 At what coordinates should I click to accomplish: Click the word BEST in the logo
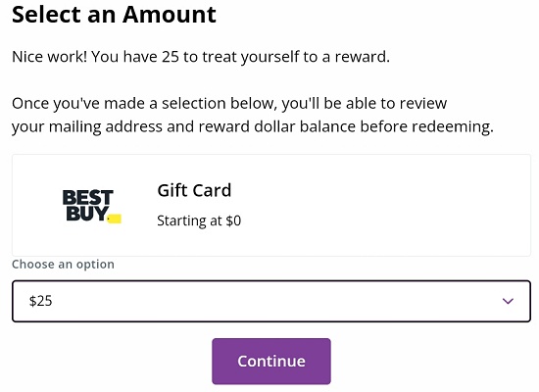coord(88,197)
